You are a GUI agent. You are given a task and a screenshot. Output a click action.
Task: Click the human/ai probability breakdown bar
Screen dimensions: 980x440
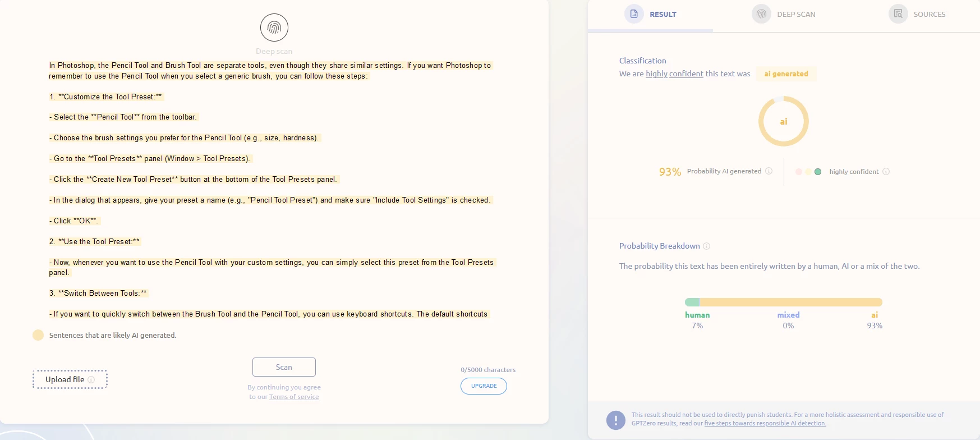coord(784,302)
